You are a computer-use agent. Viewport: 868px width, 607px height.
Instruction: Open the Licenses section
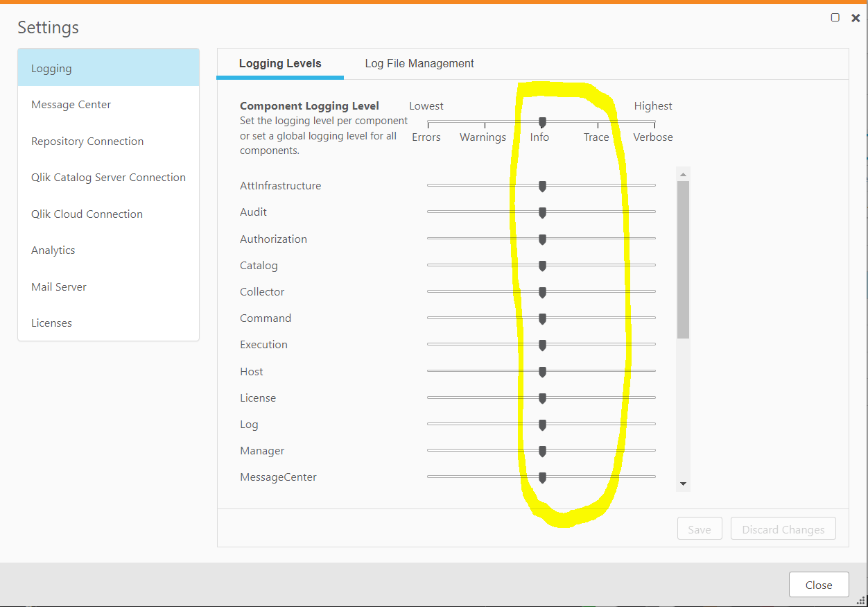108,323
